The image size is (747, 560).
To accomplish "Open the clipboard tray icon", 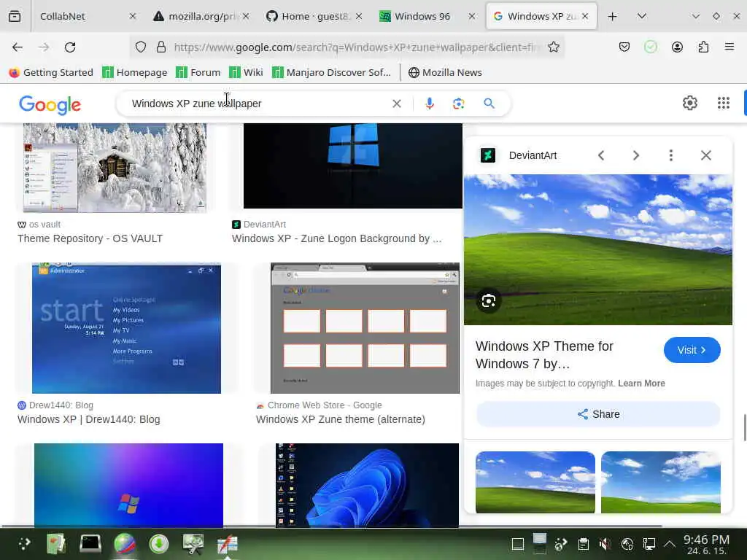I will point(583,544).
